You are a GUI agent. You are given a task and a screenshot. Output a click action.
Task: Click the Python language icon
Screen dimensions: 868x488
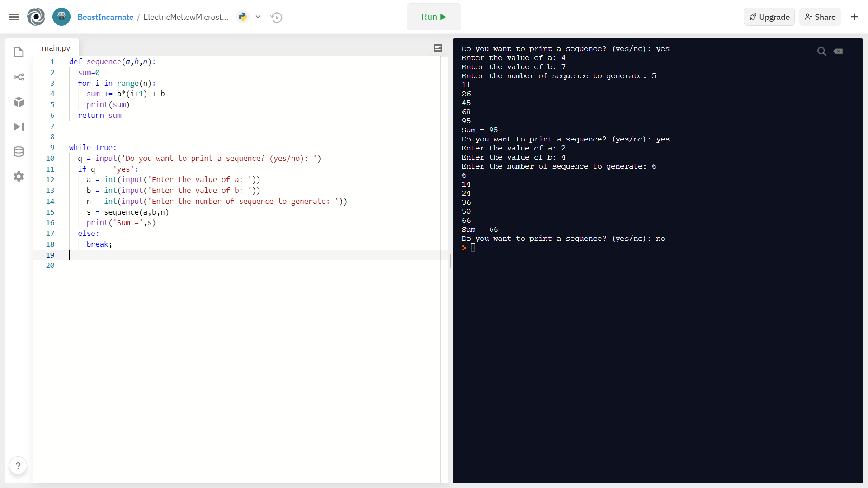tap(243, 17)
